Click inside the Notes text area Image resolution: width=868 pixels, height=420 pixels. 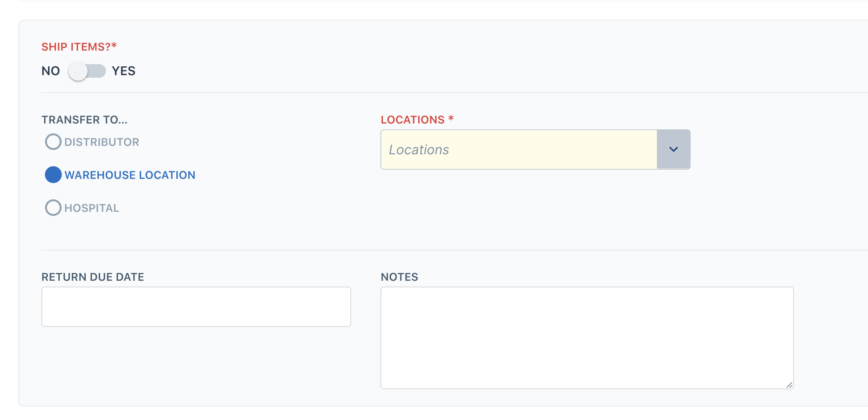click(587, 338)
